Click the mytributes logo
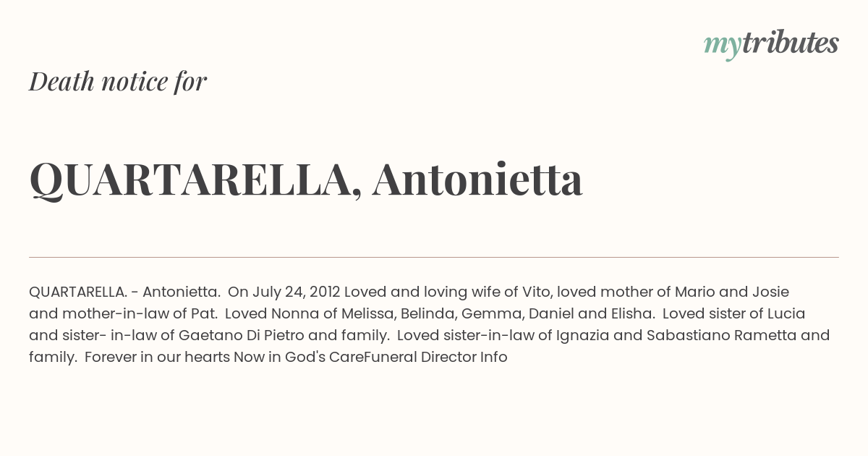This screenshot has width=868, height=456. [771, 45]
